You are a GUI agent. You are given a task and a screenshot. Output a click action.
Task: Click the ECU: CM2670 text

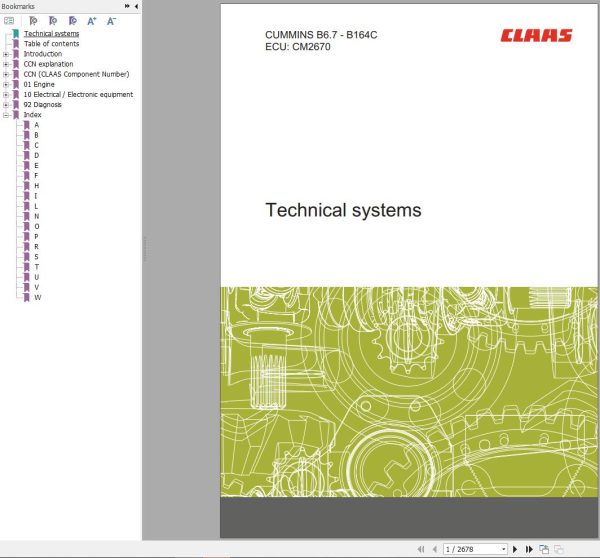pyautogui.click(x=298, y=47)
